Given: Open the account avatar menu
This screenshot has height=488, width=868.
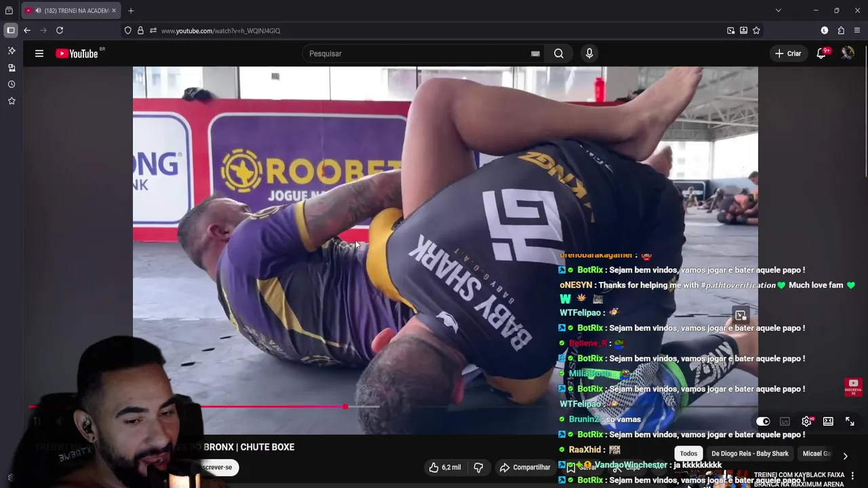Looking at the screenshot, I should point(848,54).
